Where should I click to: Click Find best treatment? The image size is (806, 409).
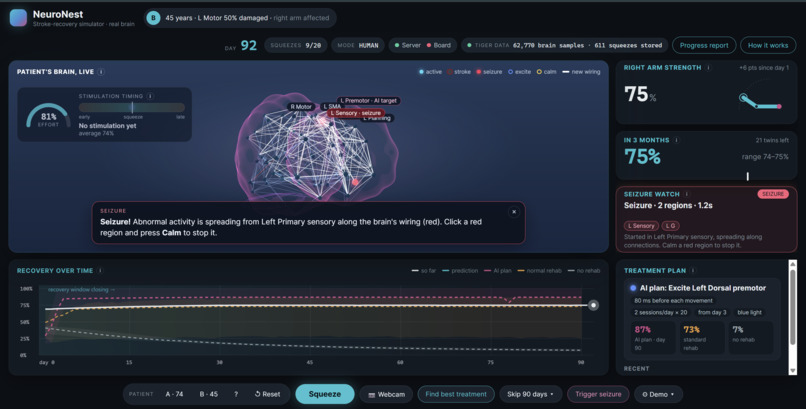tap(456, 394)
